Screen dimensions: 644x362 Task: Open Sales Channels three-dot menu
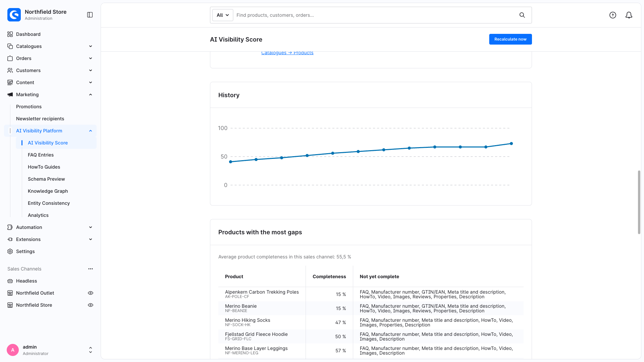91,269
